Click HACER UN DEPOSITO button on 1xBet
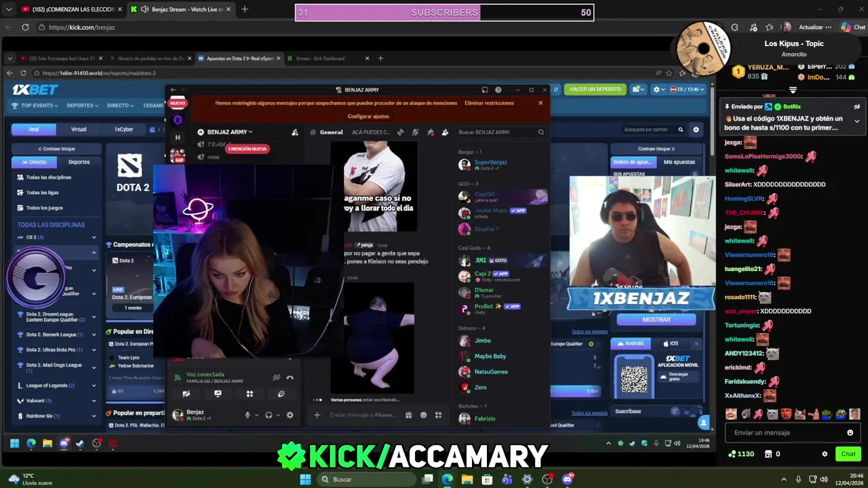This screenshot has width=868, height=488. (x=595, y=89)
